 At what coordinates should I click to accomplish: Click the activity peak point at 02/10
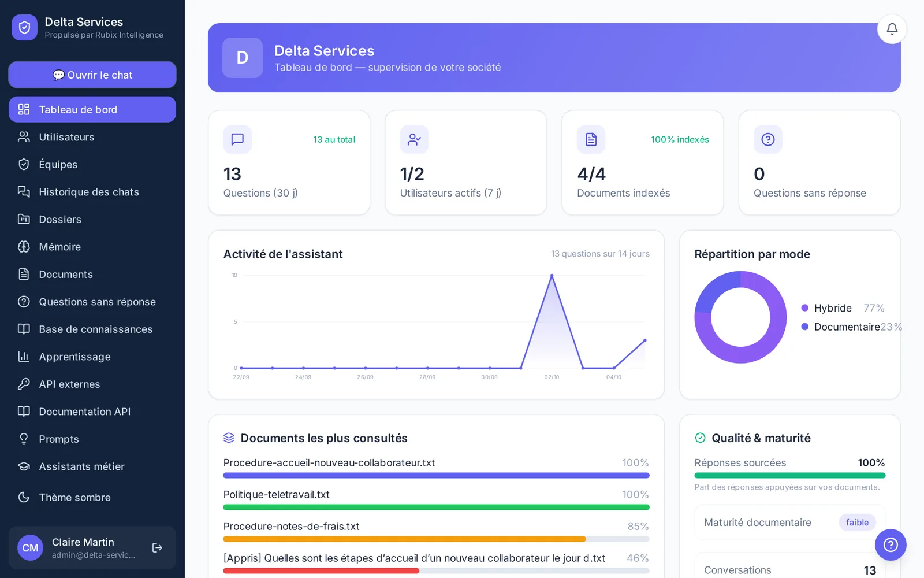coord(552,276)
